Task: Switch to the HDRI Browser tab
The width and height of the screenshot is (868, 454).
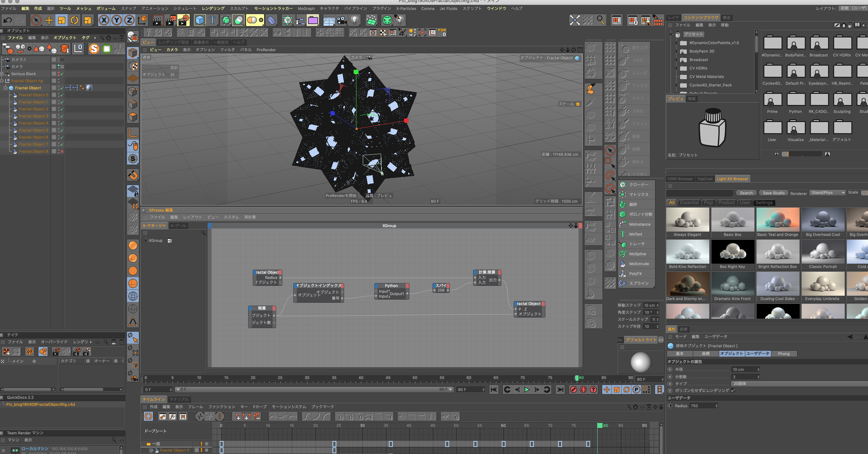Action: coord(680,179)
